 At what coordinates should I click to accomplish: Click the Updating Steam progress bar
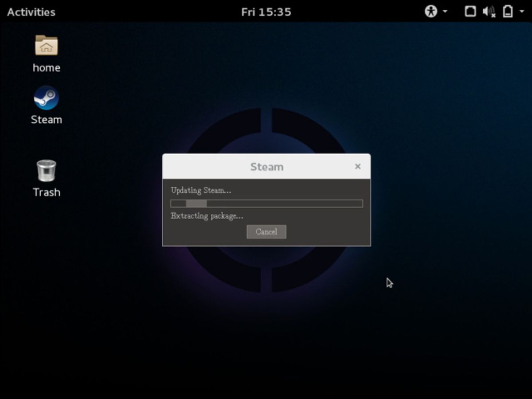point(266,203)
